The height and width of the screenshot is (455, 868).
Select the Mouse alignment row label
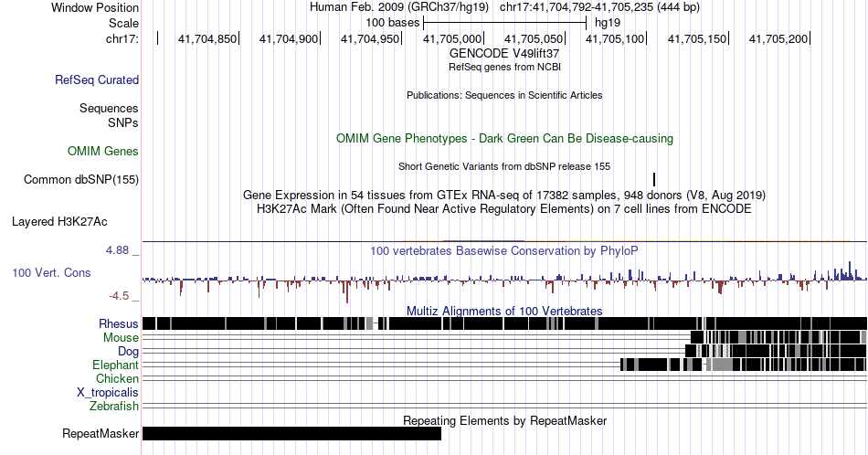click(x=121, y=338)
